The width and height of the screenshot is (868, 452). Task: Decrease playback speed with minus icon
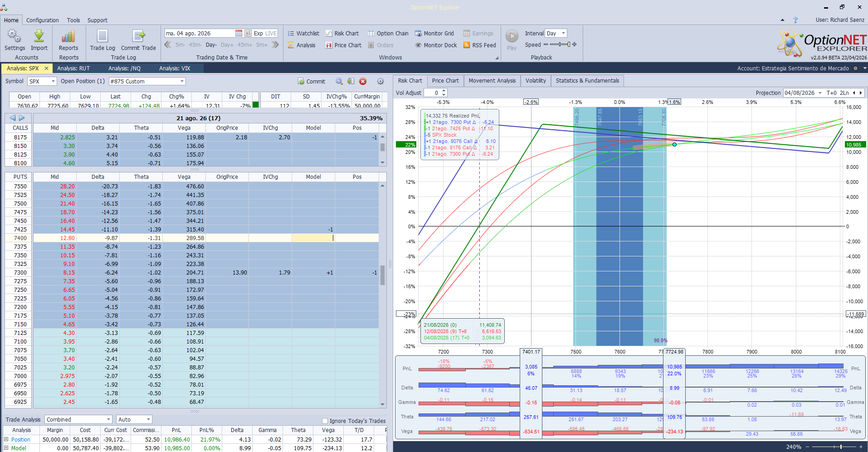point(546,44)
